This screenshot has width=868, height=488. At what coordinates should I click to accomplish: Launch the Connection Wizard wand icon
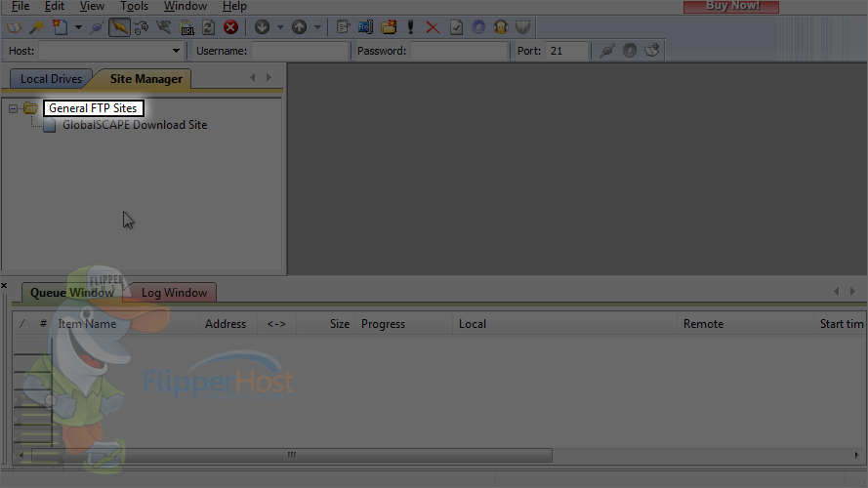tap(36, 27)
